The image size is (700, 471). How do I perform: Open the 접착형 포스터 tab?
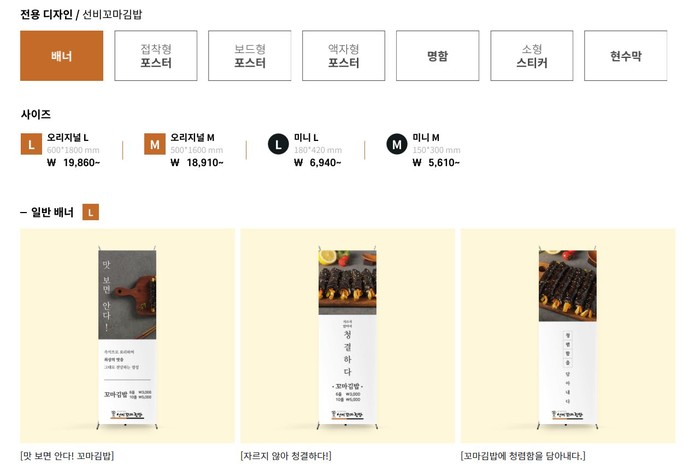156,56
